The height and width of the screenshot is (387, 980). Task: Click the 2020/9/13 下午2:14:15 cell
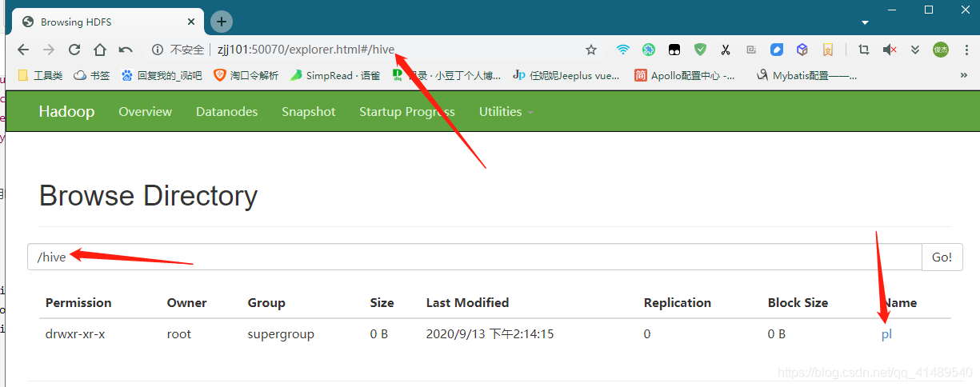click(490, 334)
